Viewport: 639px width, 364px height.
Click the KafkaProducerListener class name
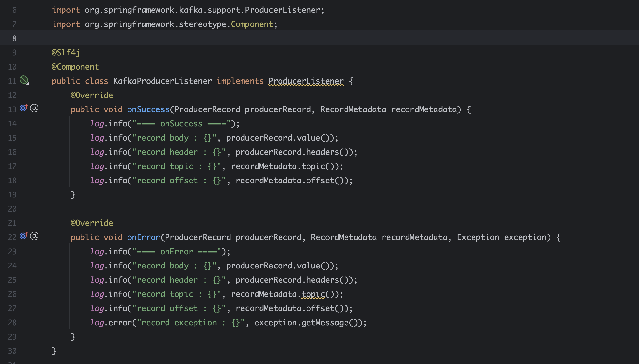tap(162, 81)
